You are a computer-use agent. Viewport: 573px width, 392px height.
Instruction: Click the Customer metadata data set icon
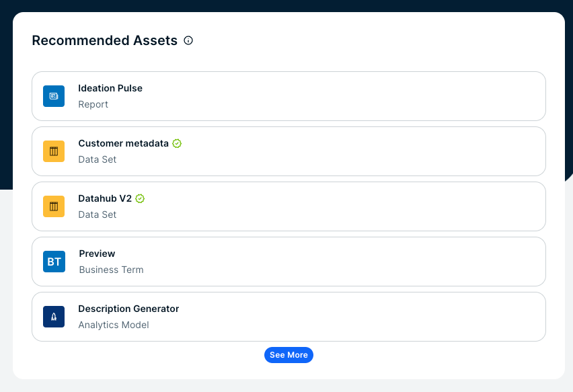(54, 151)
